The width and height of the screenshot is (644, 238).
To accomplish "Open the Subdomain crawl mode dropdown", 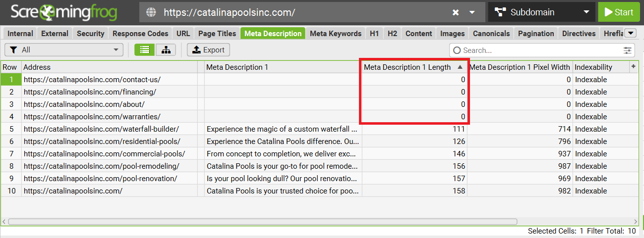I will (x=541, y=12).
